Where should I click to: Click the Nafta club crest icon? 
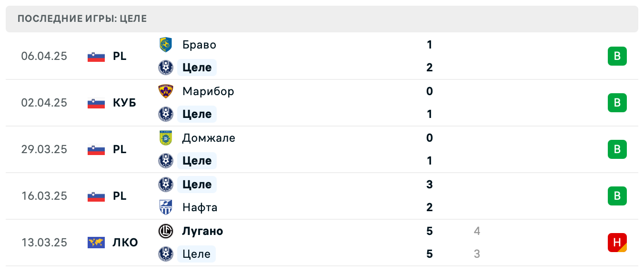(x=165, y=207)
